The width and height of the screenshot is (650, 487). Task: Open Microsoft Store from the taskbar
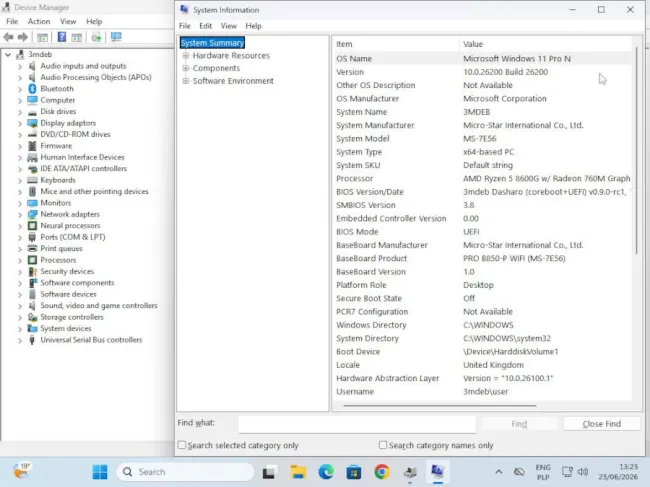click(354, 472)
